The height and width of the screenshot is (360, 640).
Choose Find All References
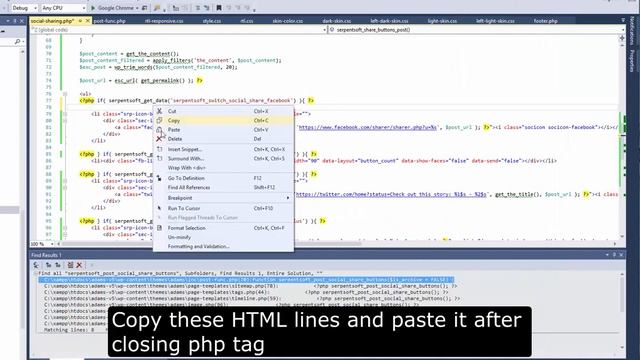pyautogui.click(x=223, y=187)
